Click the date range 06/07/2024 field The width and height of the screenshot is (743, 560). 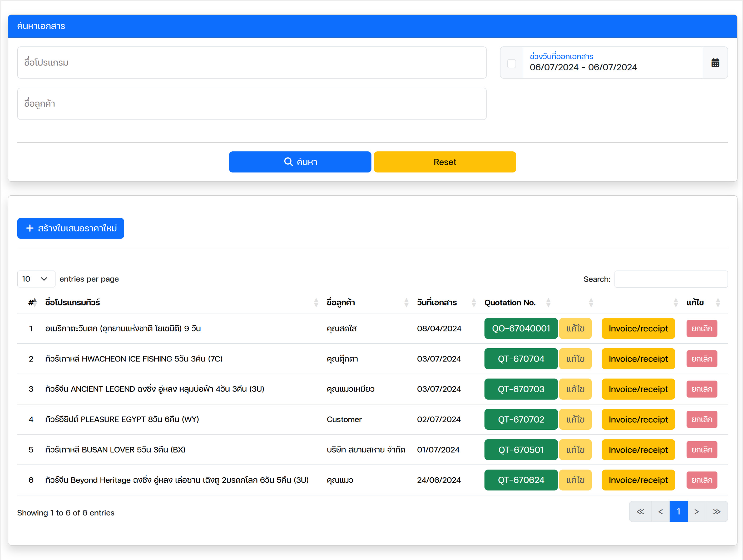(x=612, y=62)
